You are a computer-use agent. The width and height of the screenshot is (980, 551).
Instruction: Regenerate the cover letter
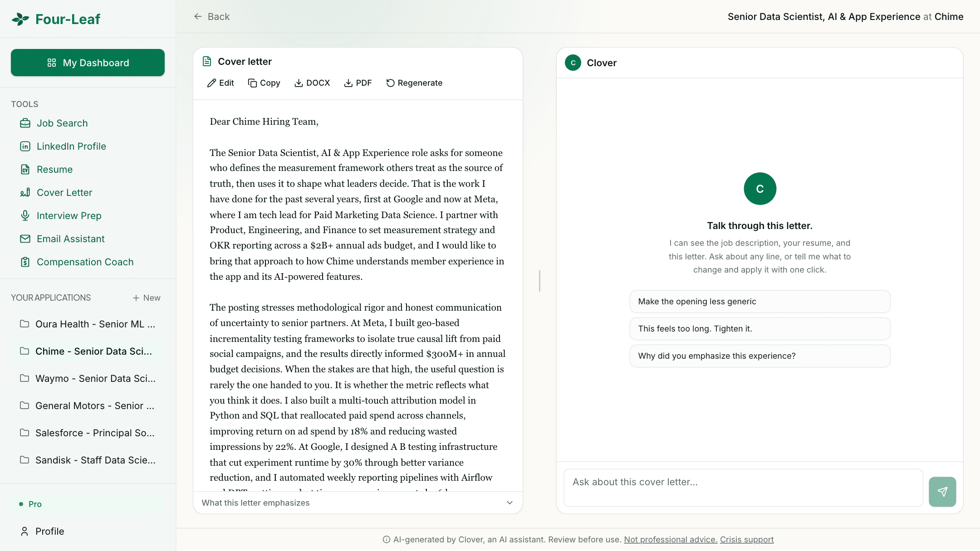pyautogui.click(x=414, y=83)
